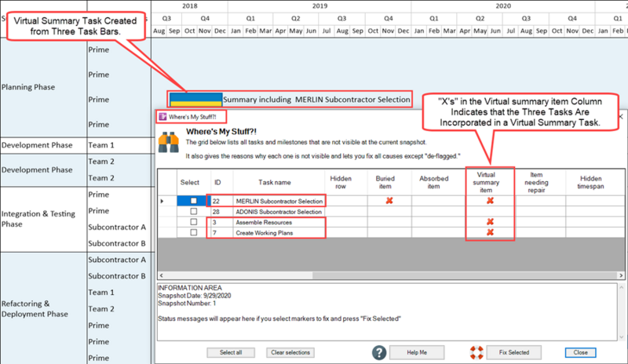Click the Where's My Stuff title bar icon
The image size is (628, 364).
click(x=162, y=117)
